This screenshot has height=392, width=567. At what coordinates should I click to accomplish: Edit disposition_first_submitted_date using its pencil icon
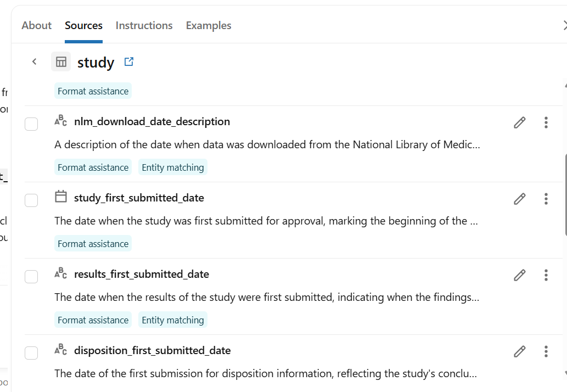click(x=520, y=351)
